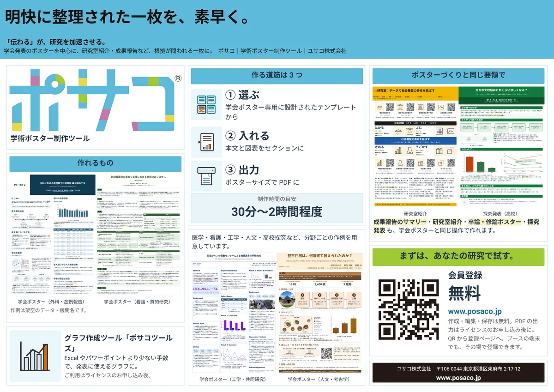Click the 学術ポスター制作ツール caption under the logo
The height and width of the screenshot is (392, 554).
coord(50,139)
